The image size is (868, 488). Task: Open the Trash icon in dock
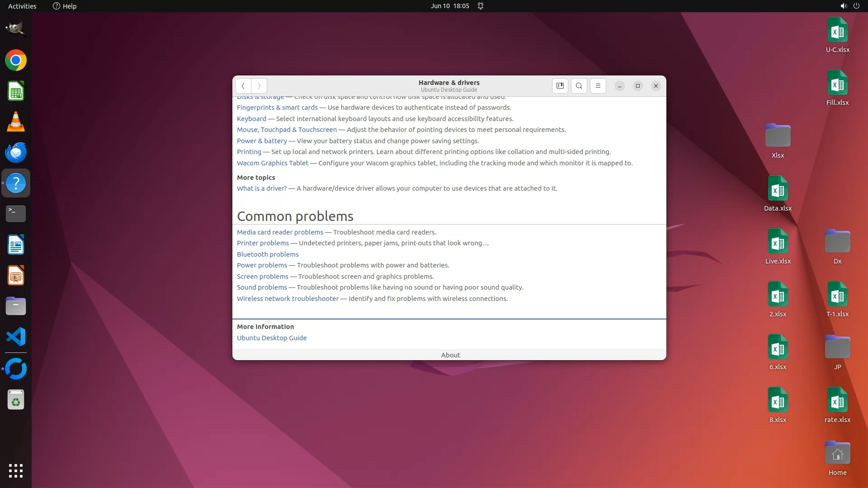[16, 400]
